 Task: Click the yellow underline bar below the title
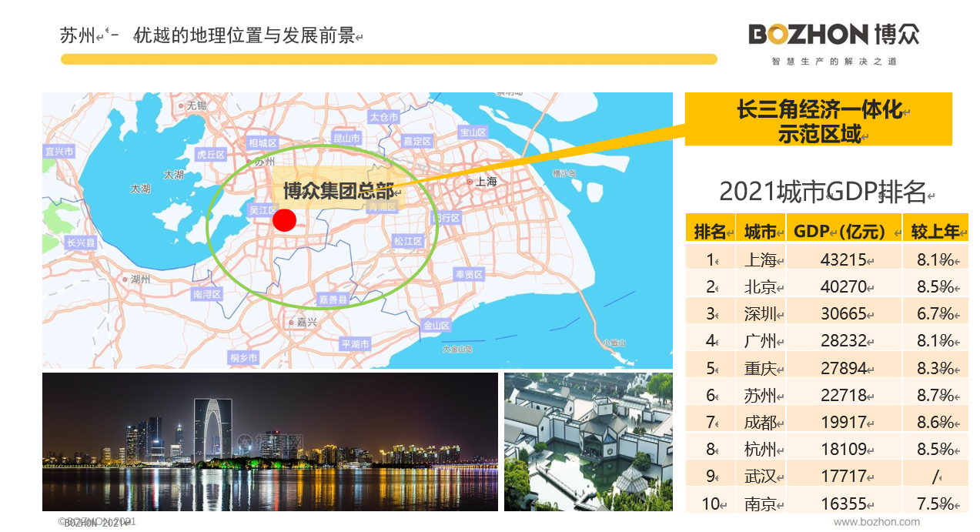point(389,59)
